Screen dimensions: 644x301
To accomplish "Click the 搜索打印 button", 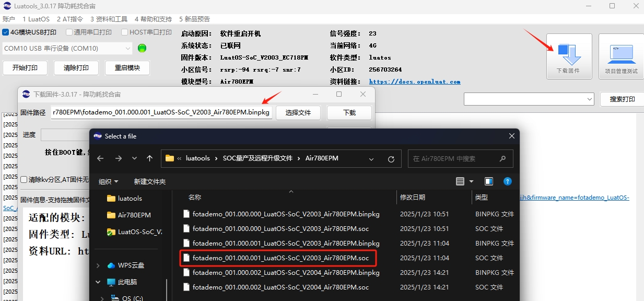I will click(x=622, y=99).
